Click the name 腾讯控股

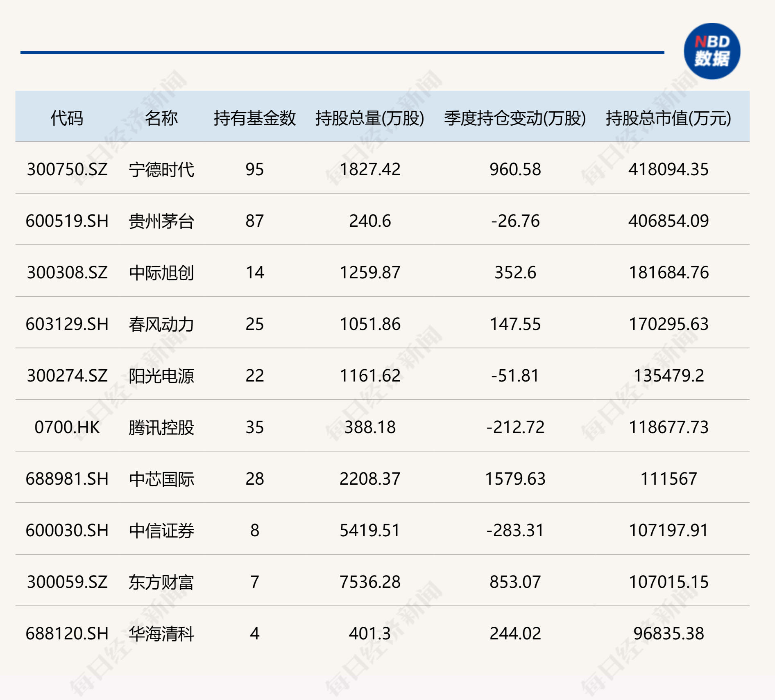[161, 427]
